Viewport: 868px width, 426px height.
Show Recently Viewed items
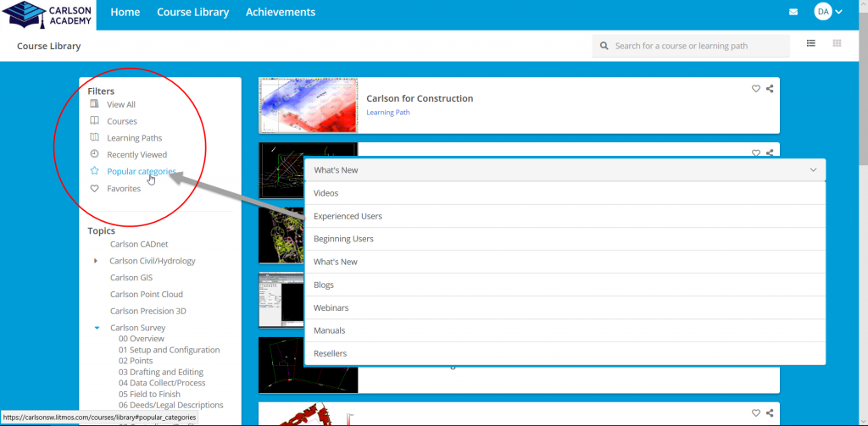click(x=136, y=155)
